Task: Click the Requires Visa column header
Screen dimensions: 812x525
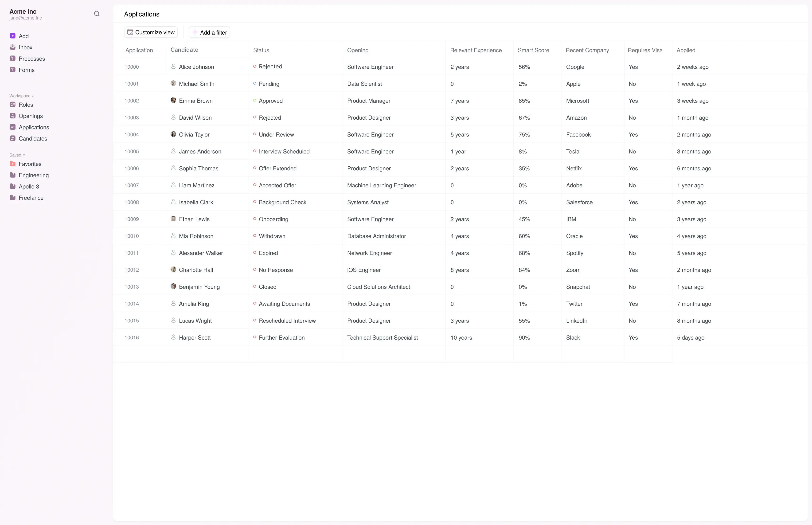Action: coord(645,50)
